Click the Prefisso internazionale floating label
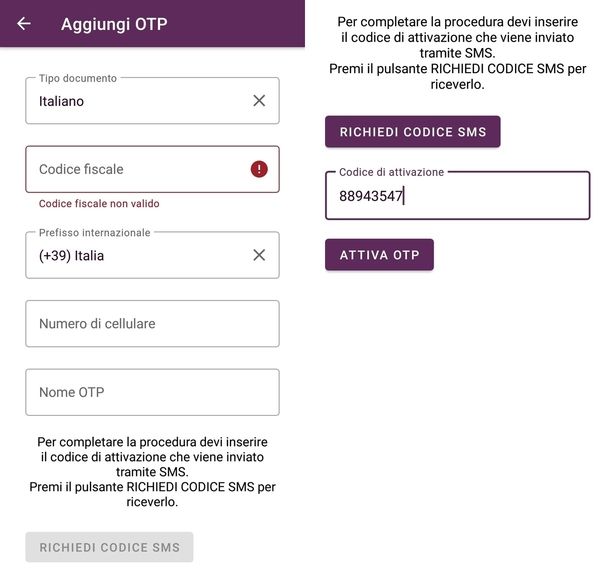This screenshot has height=579, width=610. pos(95,233)
